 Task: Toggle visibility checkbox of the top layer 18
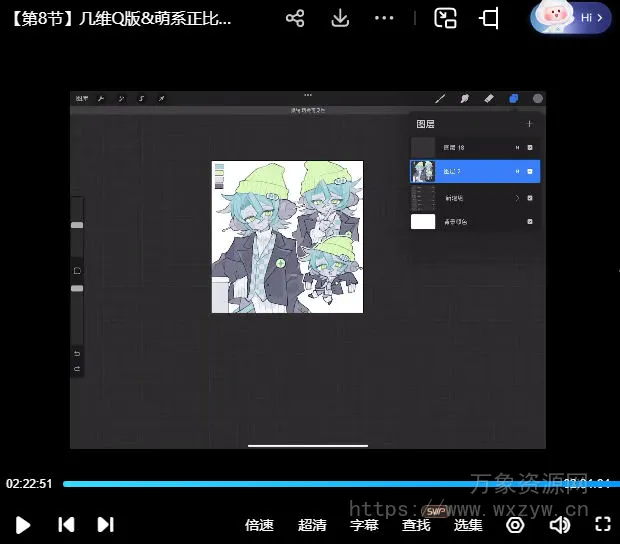click(530, 148)
